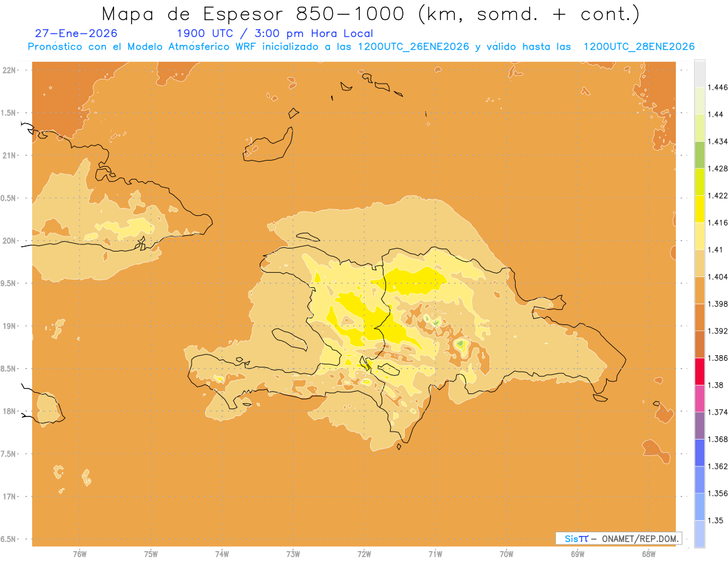The height and width of the screenshot is (562, 728).
Task: Click the bright yellow colorbar segment above 1.416
Action: click(699, 209)
